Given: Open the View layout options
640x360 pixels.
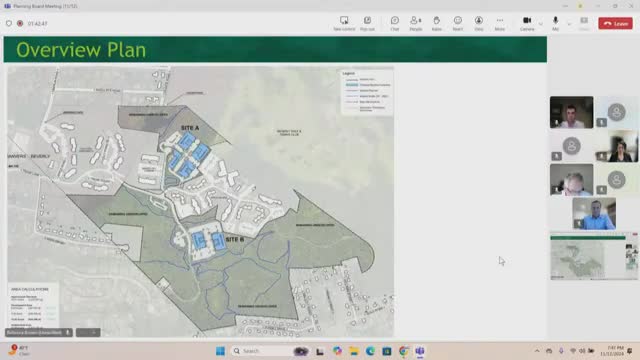Looking at the screenshot, I should [x=479, y=24].
